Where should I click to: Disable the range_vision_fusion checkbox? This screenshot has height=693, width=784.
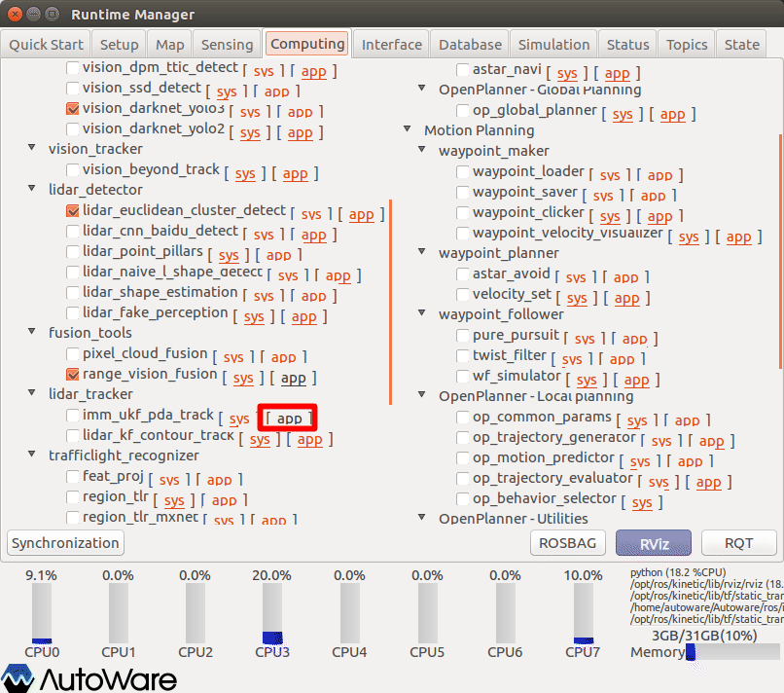tap(73, 374)
